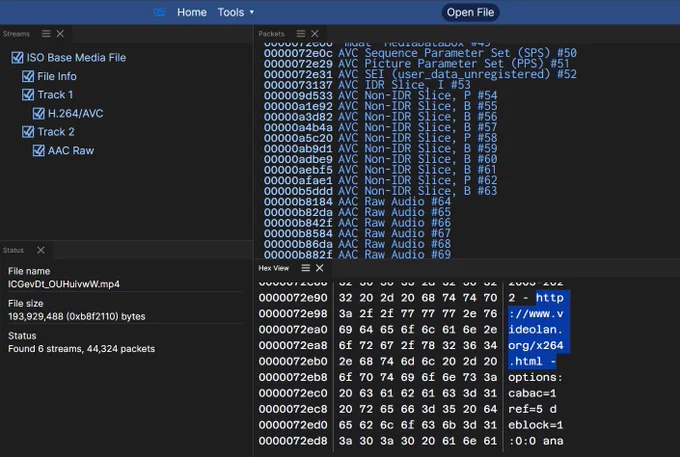The height and width of the screenshot is (457, 680).
Task: Toggle the ISO Base Media File checkbox
Action: (x=17, y=58)
